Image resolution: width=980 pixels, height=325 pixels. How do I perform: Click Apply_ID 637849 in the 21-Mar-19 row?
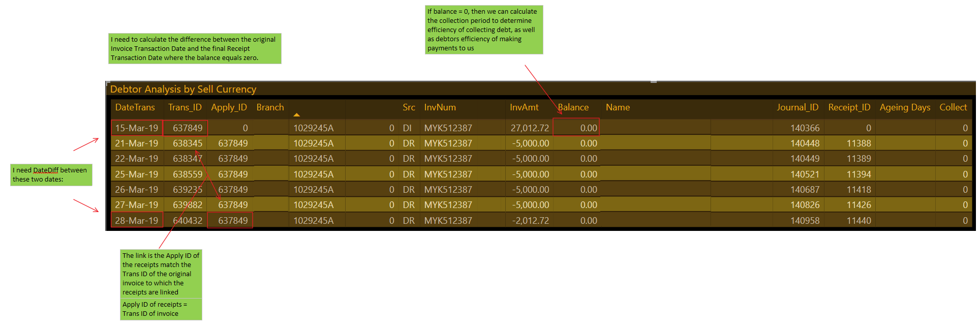[233, 143]
